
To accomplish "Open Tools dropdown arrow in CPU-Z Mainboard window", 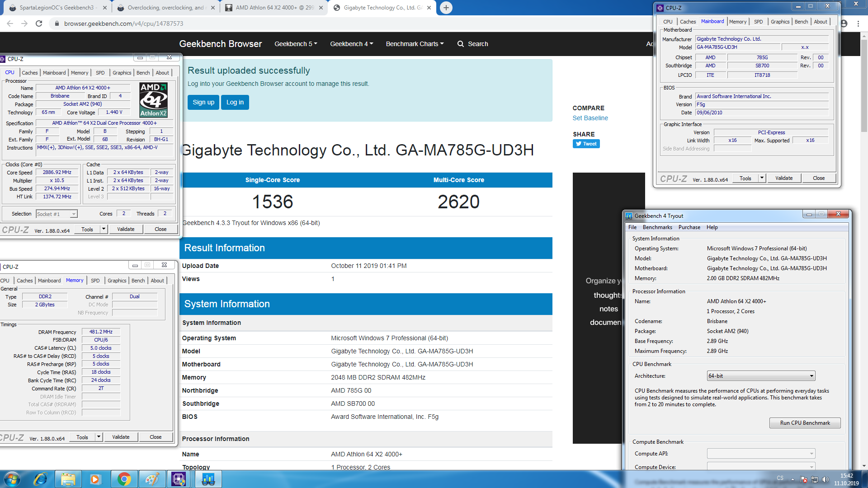I will pos(762,178).
